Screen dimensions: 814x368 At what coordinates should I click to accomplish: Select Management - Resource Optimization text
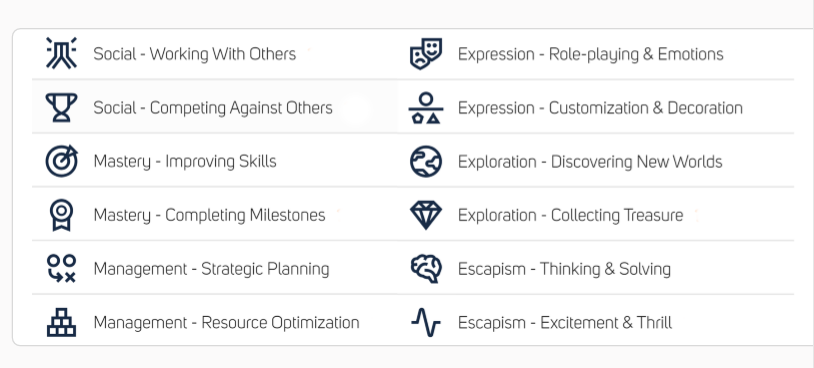coord(226,323)
